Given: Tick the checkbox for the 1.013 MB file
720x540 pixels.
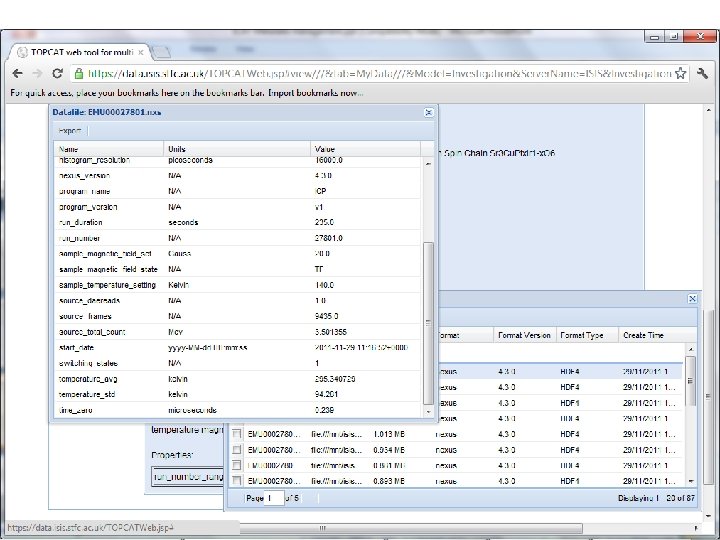Looking at the screenshot, I should (x=237, y=435).
